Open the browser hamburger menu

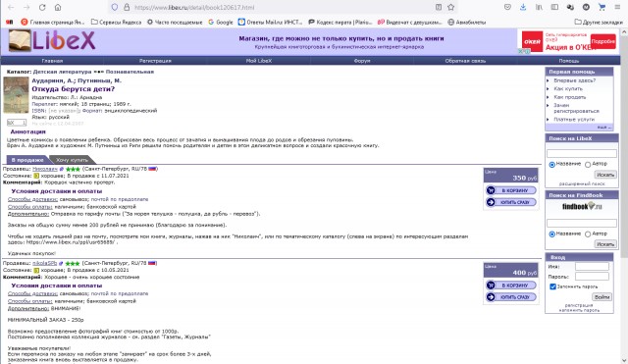pyautogui.click(x=617, y=7)
